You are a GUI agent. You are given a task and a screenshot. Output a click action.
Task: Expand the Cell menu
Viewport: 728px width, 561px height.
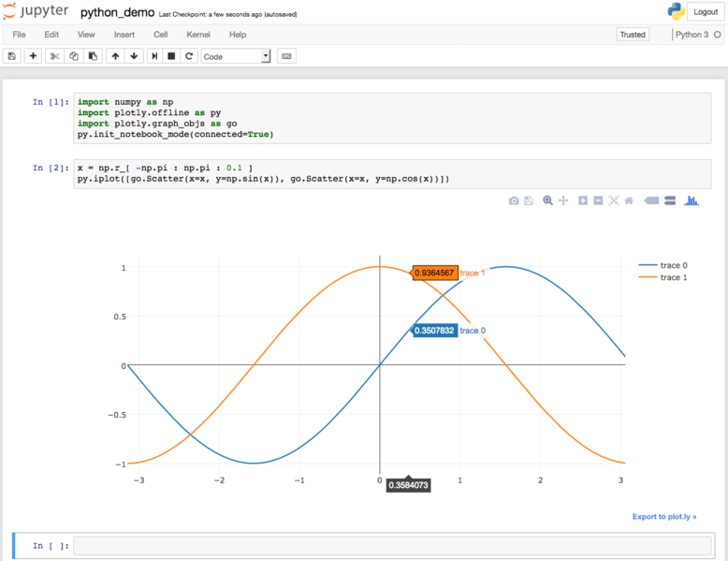click(161, 35)
